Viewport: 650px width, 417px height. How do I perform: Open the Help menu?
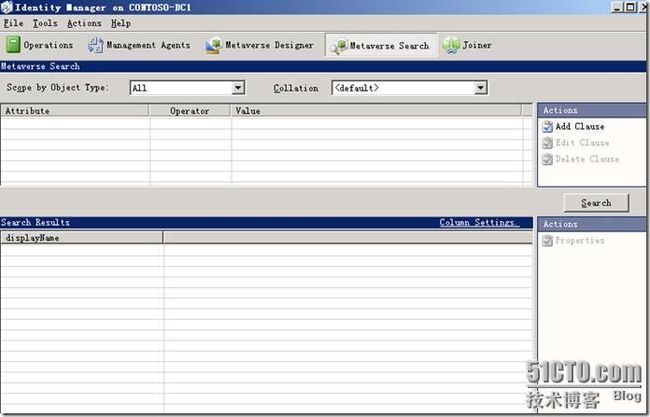click(121, 23)
